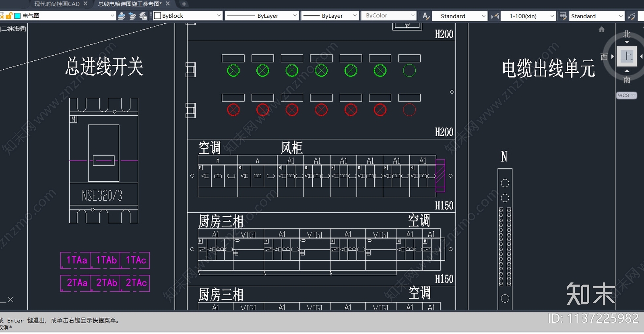Expand the 1-100(xin) dimension style dropdown
The height and width of the screenshot is (334, 644).
(x=552, y=16)
